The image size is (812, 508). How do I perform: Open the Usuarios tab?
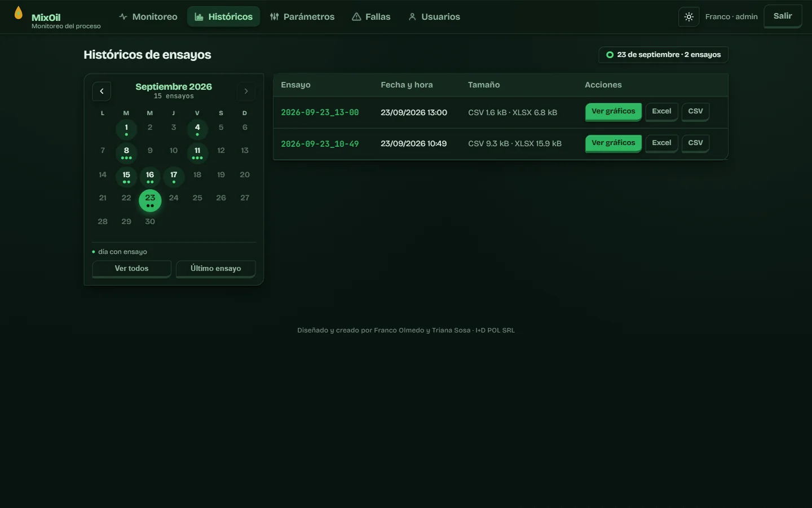pos(434,17)
